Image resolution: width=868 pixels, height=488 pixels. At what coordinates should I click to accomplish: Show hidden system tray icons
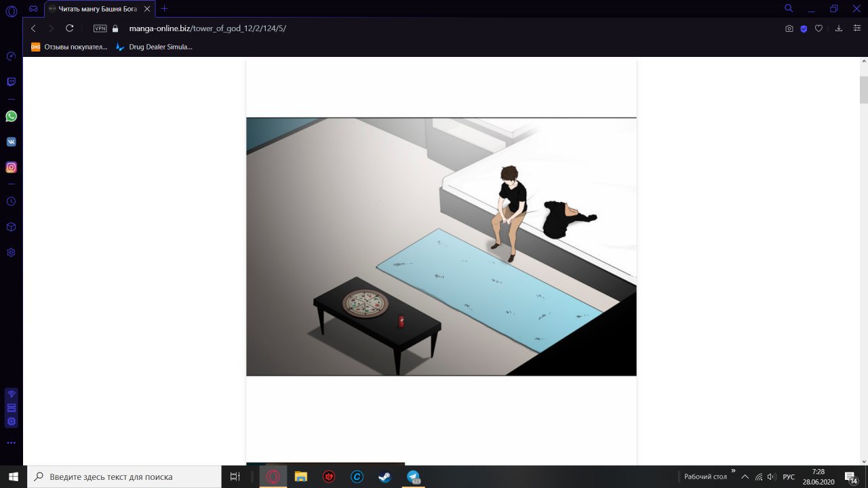tap(745, 476)
